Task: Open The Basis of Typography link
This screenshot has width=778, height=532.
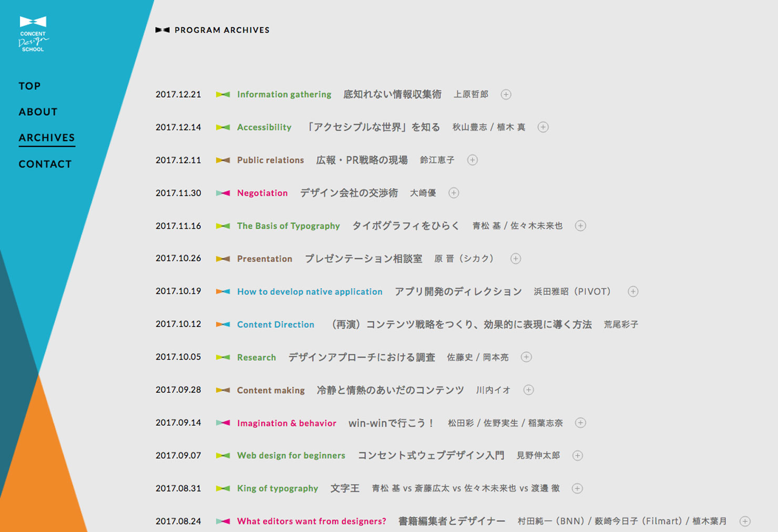Action: (x=289, y=226)
